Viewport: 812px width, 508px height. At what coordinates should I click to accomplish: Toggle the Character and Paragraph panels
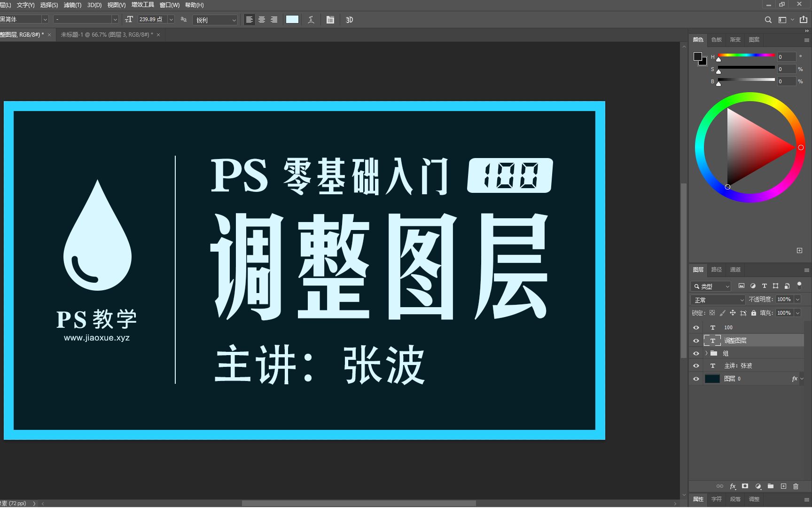330,20
